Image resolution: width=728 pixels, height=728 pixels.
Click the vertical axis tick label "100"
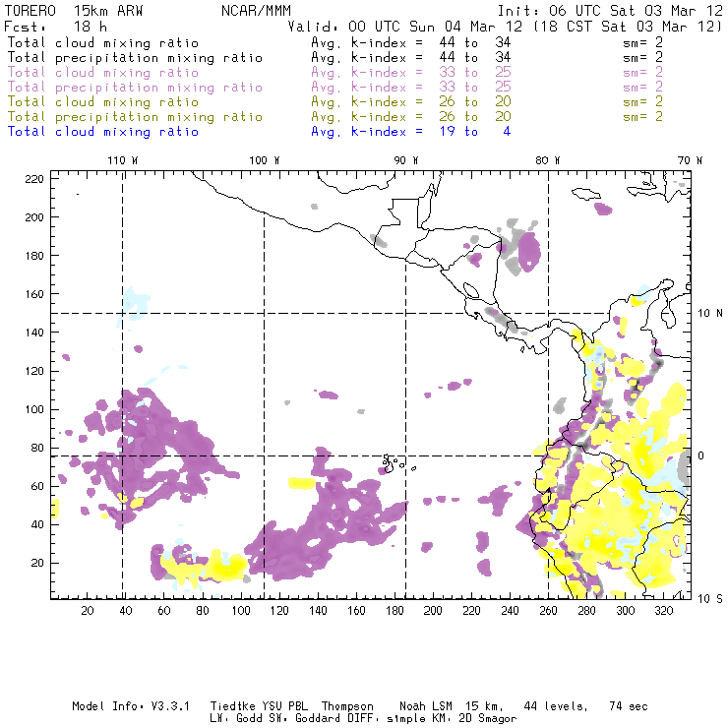click(34, 409)
